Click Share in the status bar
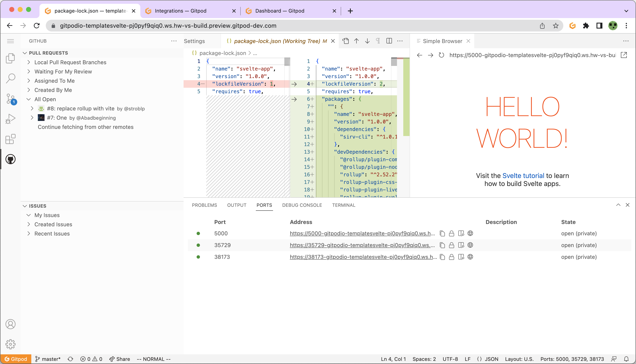Image resolution: width=636 pixels, height=364 pixels. (x=120, y=359)
